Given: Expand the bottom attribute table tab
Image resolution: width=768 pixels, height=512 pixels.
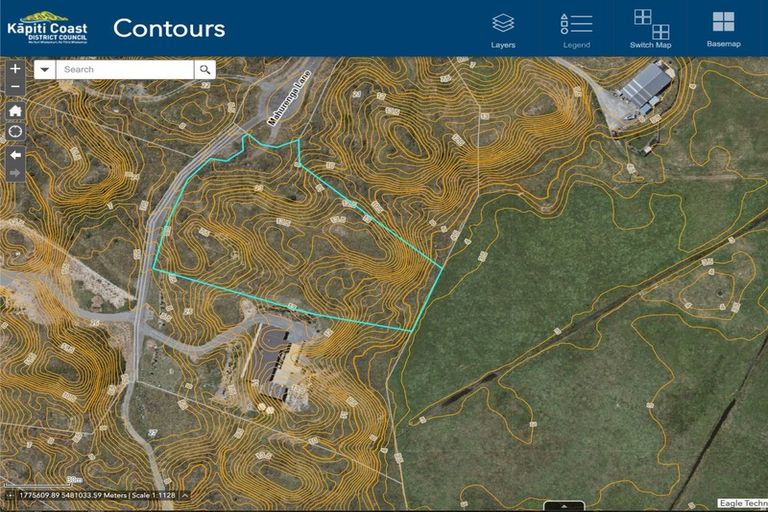Looking at the screenshot, I should [x=564, y=506].
